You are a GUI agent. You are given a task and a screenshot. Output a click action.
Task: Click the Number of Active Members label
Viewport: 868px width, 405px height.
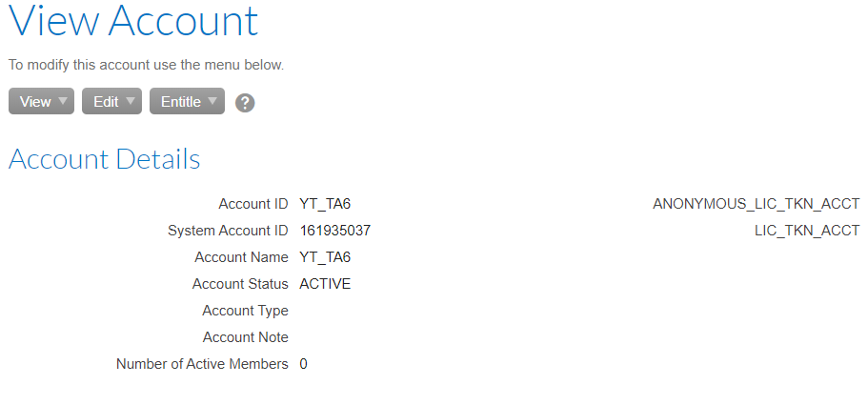pyautogui.click(x=202, y=364)
